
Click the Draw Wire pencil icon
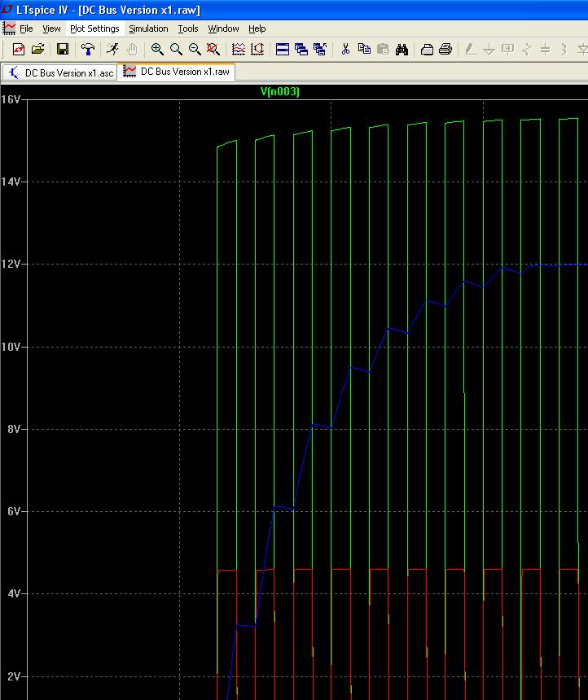coord(470,49)
